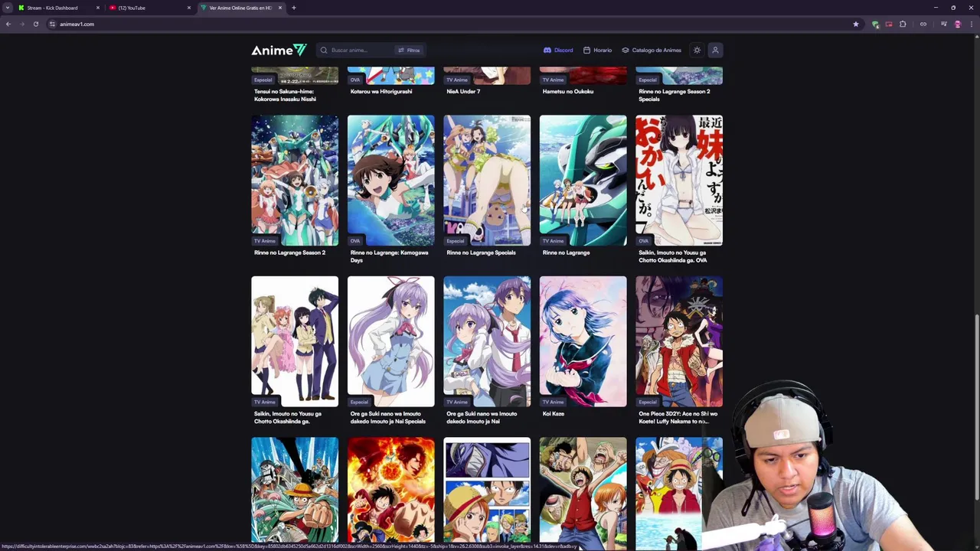Viewport: 980px width, 551px height.
Task: Open Rinne no Lagrange: Kamogawa Days poster
Action: click(x=390, y=180)
